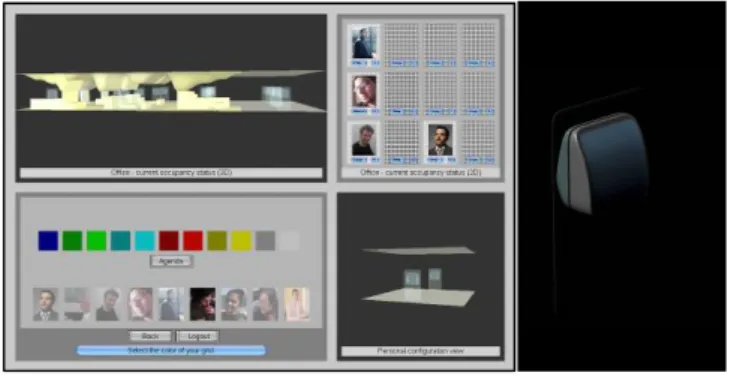Select the eighth photo in the bottom row
The image size is (731, 376).
265,304
